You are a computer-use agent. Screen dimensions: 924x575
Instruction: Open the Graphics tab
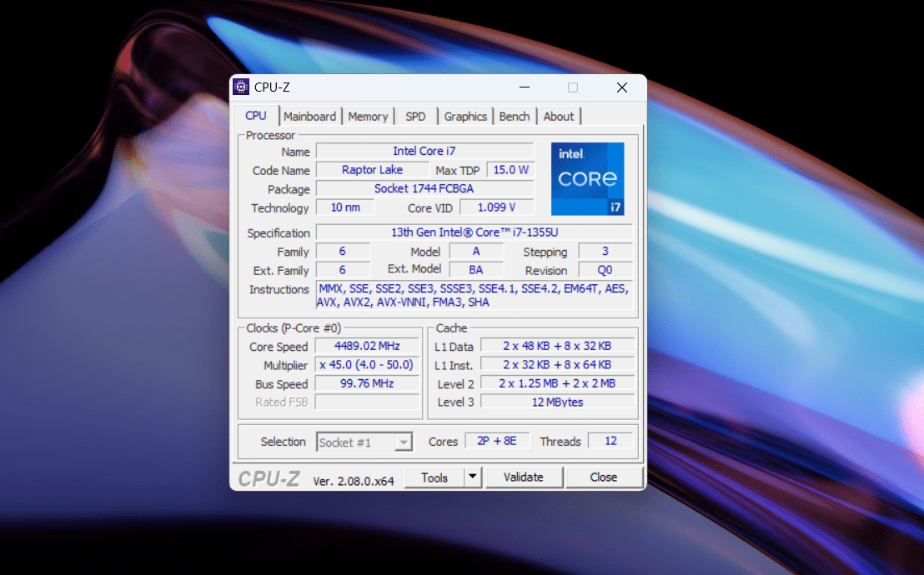coord(465,117)
